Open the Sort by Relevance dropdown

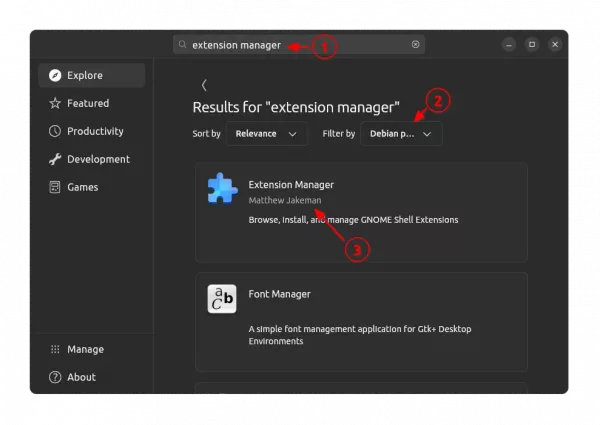coord(267,134)
